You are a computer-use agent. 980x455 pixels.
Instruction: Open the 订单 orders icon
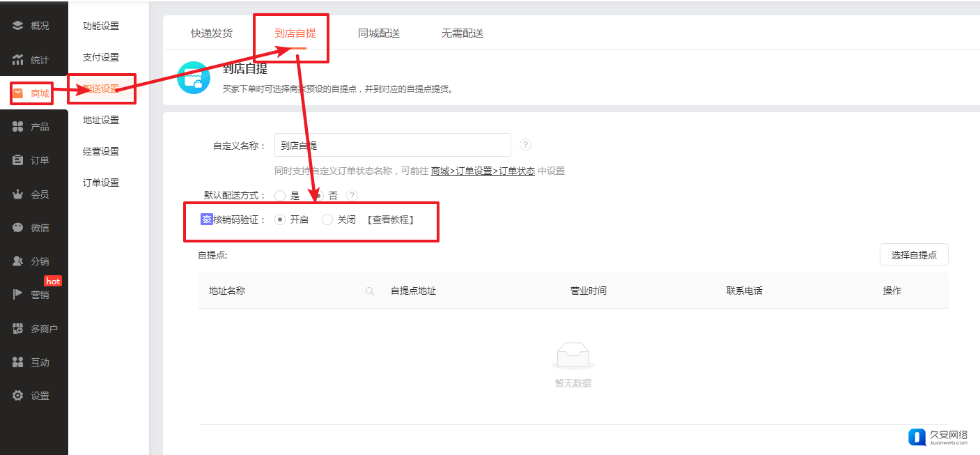click(18, 160)
